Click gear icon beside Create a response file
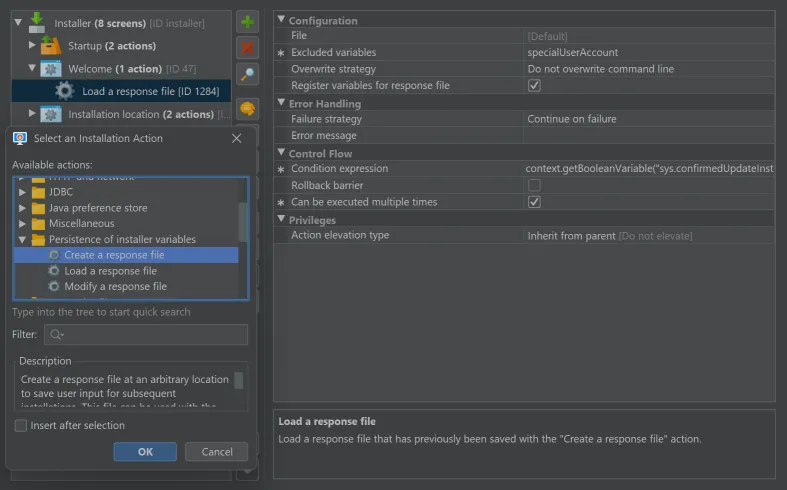787x490 pixels. tap(54, 255)
